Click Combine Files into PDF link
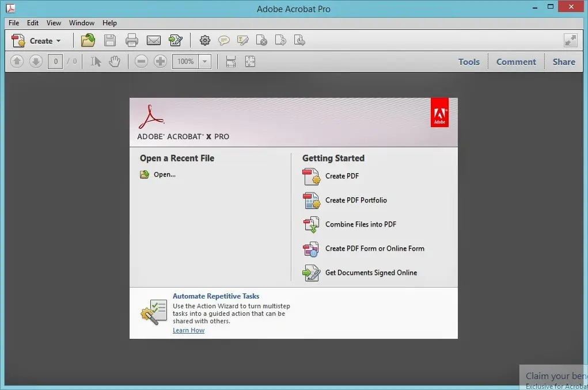 click(x=350, y=224)
